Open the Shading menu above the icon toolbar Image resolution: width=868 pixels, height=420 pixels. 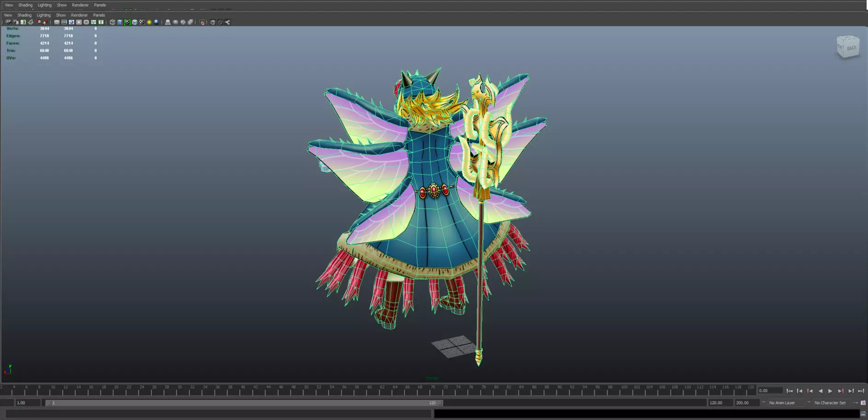(x=24, y=15)
